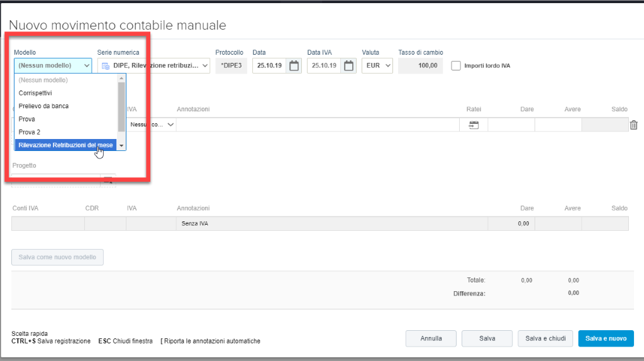Enable the Importi lordo IVA checkbox
The width and height of the screenshot is (644, 361).
point(456,65)
